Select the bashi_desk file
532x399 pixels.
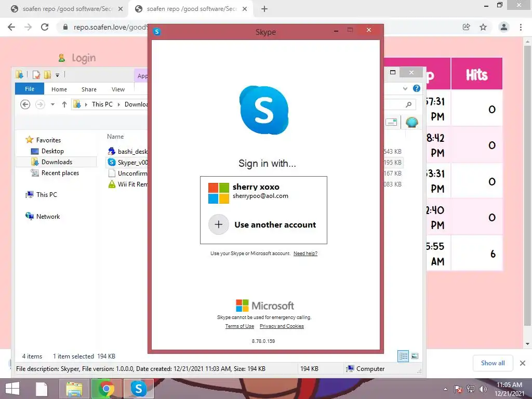point(128,151)
